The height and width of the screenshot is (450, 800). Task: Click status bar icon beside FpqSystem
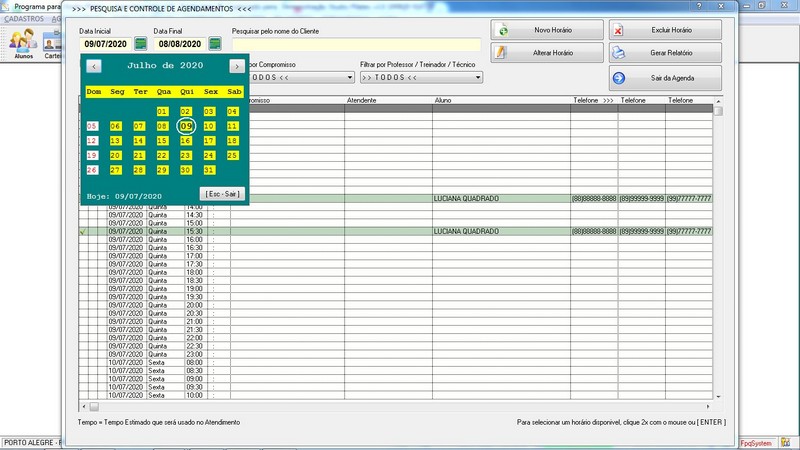pos(785,442)
